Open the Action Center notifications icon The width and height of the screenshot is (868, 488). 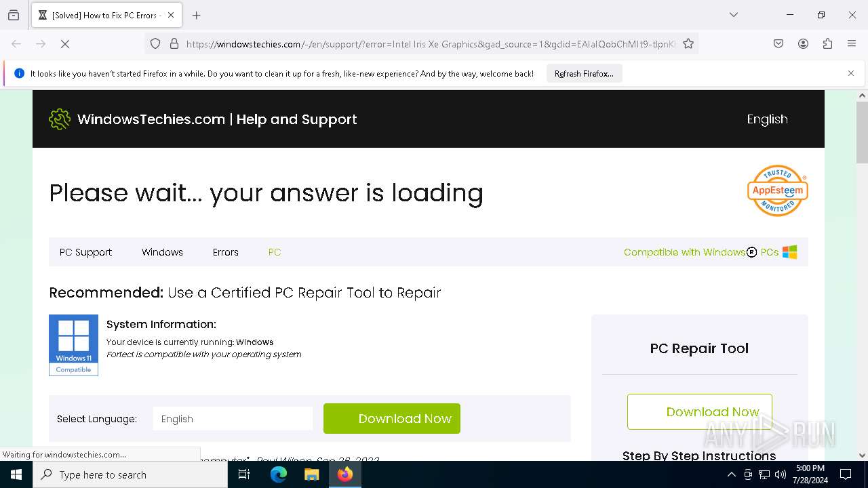[846, 474]
